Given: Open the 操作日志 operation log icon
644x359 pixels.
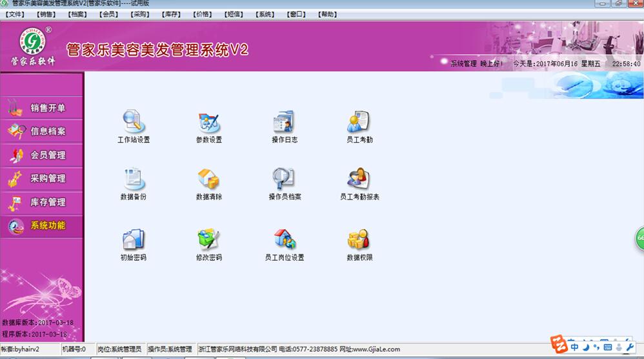Looking at the screenshot, I should point(284,121).
